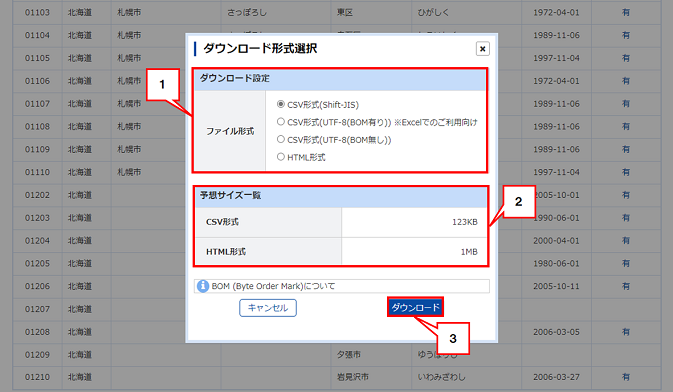Screen dimensions: 673x392
Task: Click the 有 link in row 01202
Action: tap(626, 195)
